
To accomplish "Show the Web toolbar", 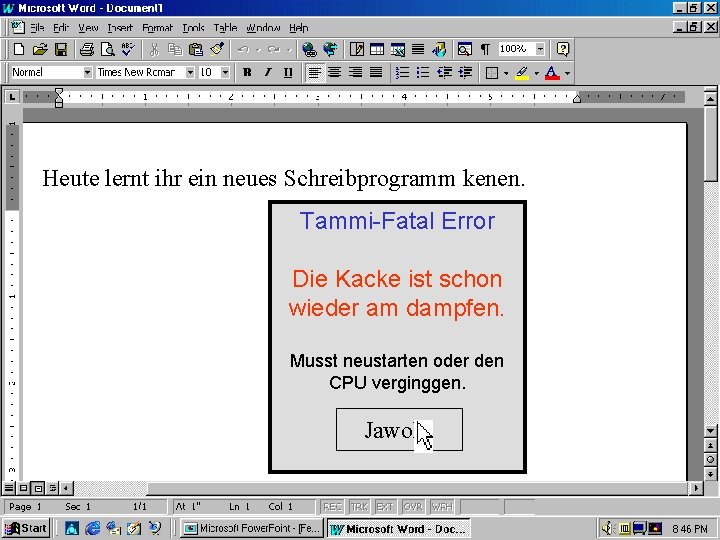I will (330, 49).
